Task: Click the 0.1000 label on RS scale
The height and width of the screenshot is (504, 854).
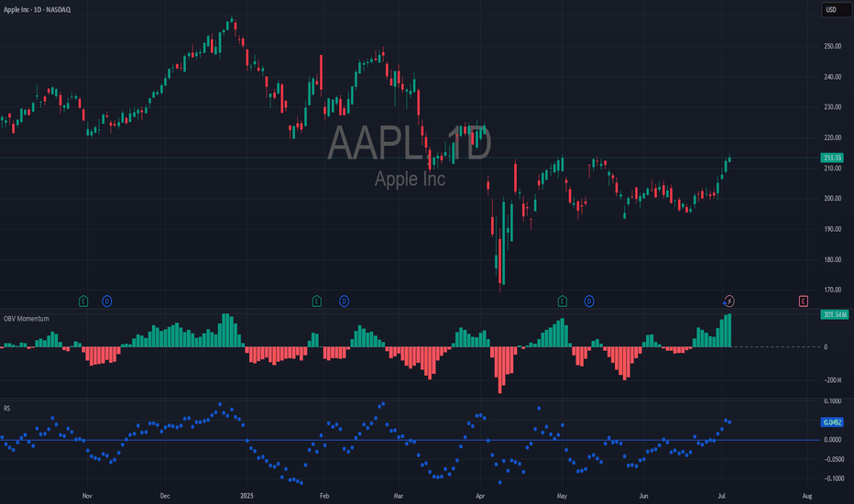Action: (x=833, y=401)
